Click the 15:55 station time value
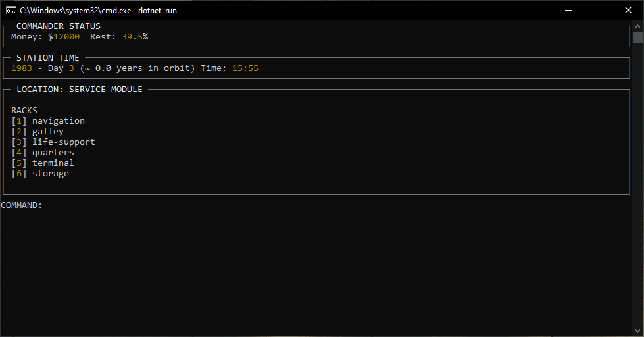This screenshot has height=337, width=644. pos(245,68)
